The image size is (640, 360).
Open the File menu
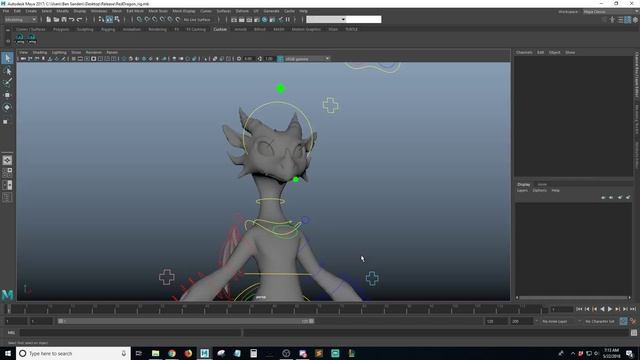(6, 11)
